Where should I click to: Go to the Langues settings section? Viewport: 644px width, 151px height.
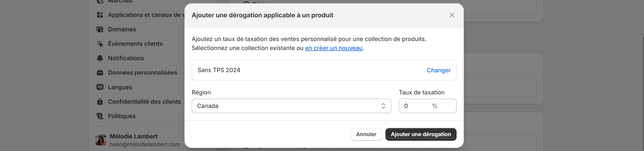(x=120, y=87)
